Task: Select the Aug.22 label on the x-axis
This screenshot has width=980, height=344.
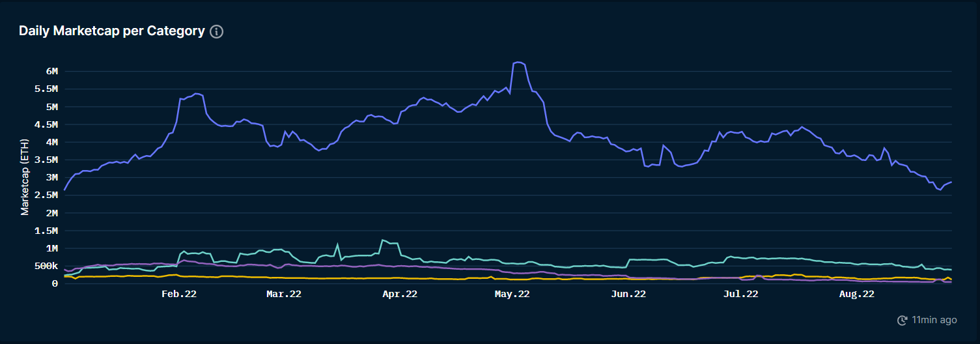Action: [856, 294]
